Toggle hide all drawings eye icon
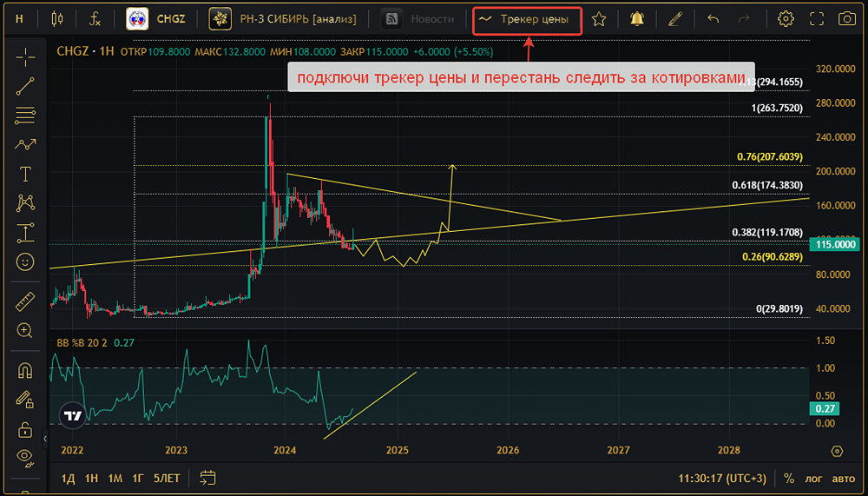 point(25,457)
